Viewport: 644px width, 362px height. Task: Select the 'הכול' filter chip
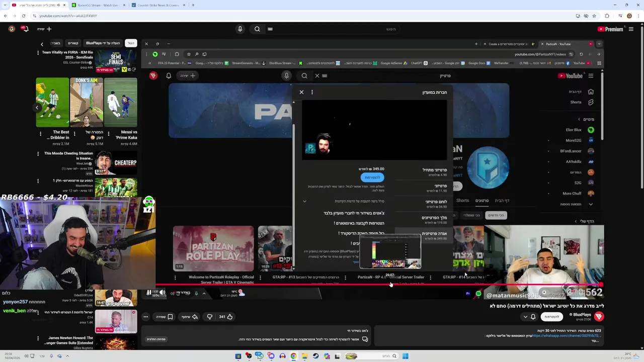point(131,43)
